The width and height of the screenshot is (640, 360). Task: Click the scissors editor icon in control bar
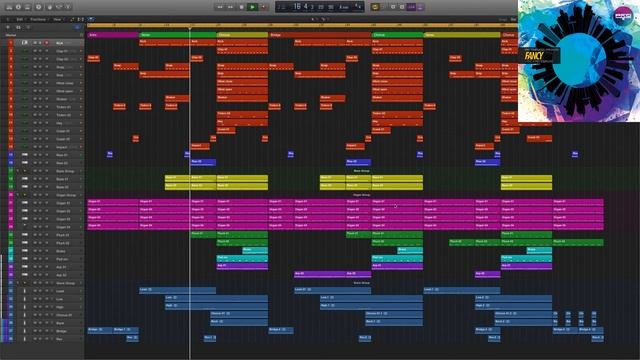point(68,7)
